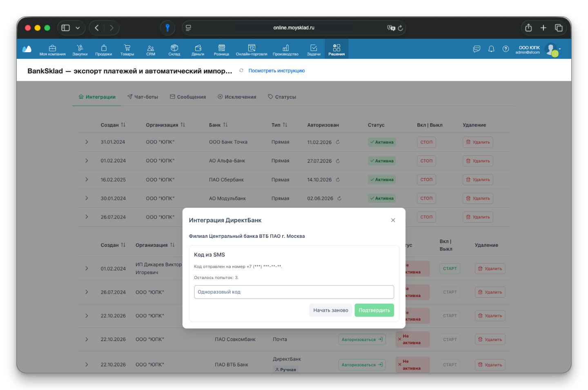Open the Товары cart icon
Viewport: 588px width, 390px height.
coord(127,48)
